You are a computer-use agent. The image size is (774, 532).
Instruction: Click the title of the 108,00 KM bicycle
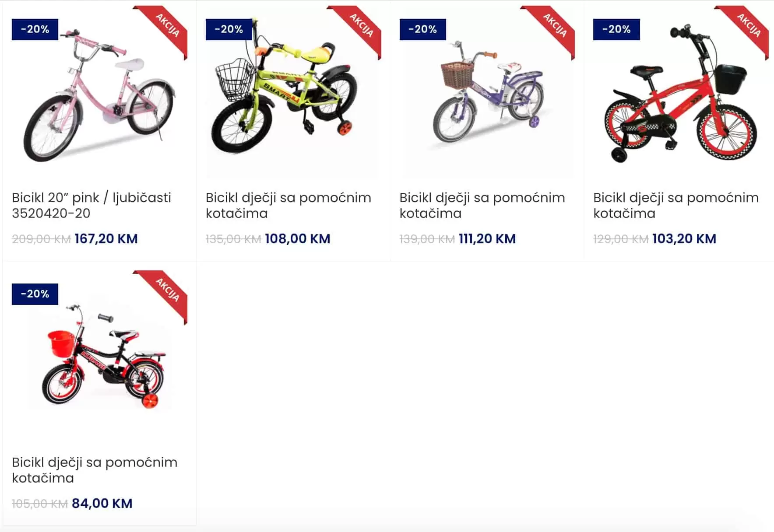(x=288, y=205)
